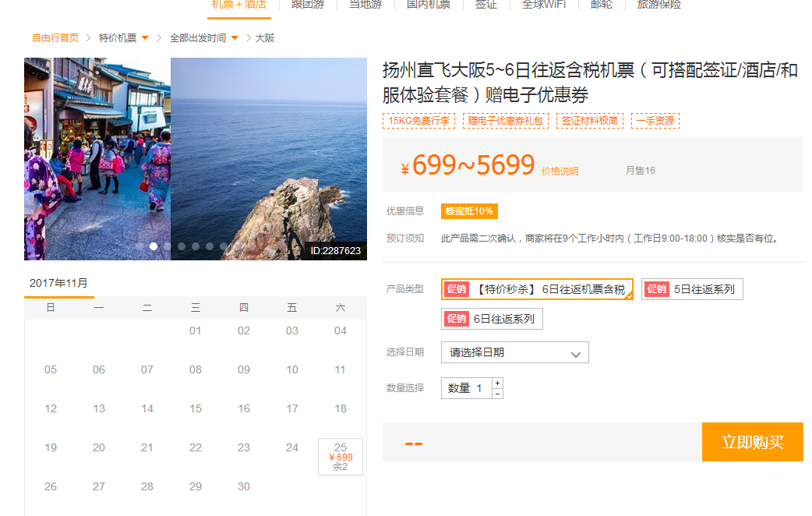Image resolution: width=812 pixels, height=516 pixels.
Task: Open the 请选择日期 date dropdown
Action: pyautogui.click(x=515, y=352)
